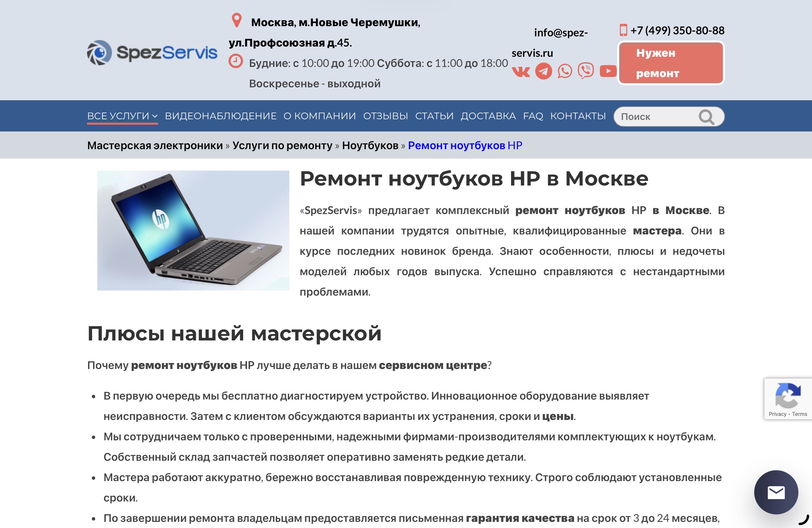Open the Мастерская электроники breadcrumb
Screen dimensions: 812x528
[155, 145]
